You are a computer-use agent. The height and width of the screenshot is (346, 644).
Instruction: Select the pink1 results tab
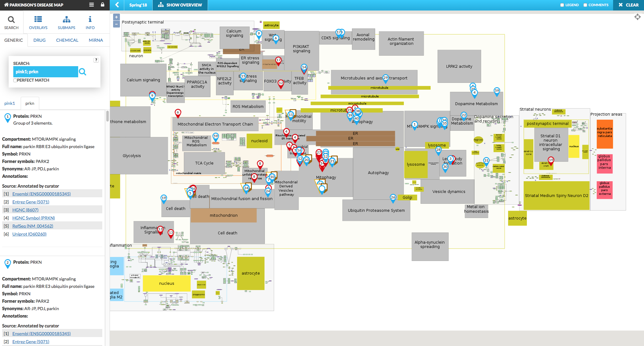(x=10, y=103)
